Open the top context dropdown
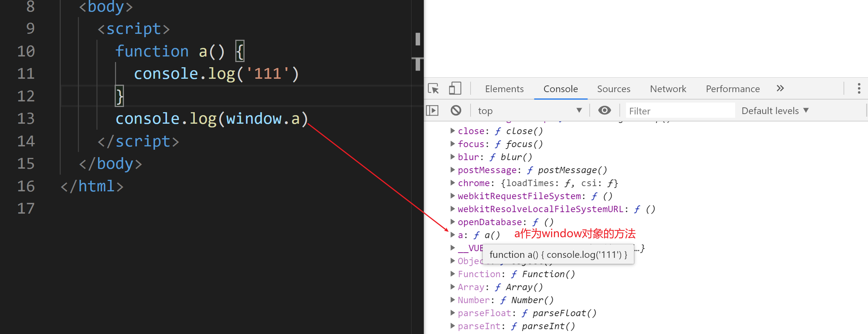The width and height of the screenshot is (868, 334). tap(530, 111)
